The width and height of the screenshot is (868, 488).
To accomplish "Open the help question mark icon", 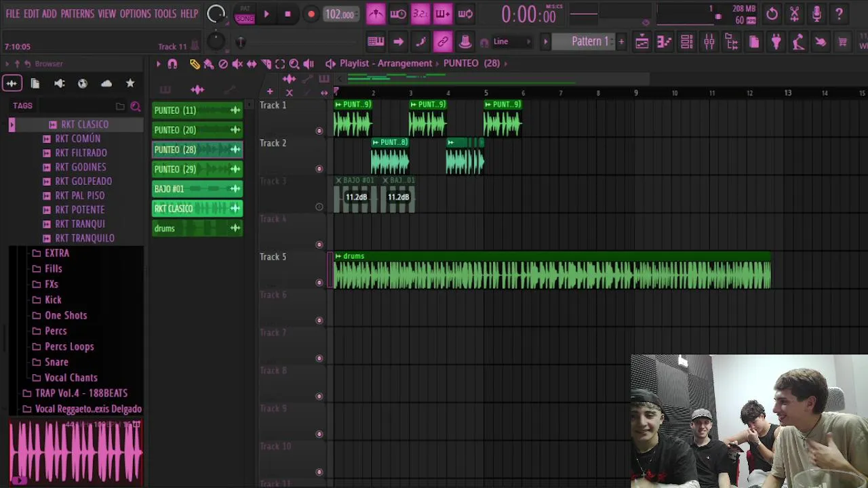I will click(x=839, y=14).
